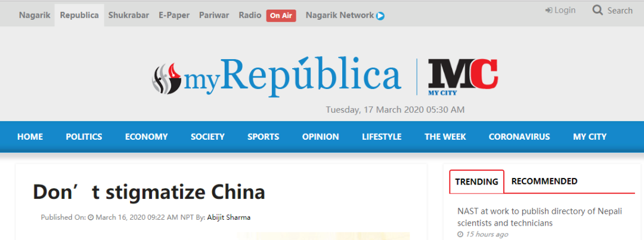Open the OPINION section
644x240 pixels.
[320, 137]
